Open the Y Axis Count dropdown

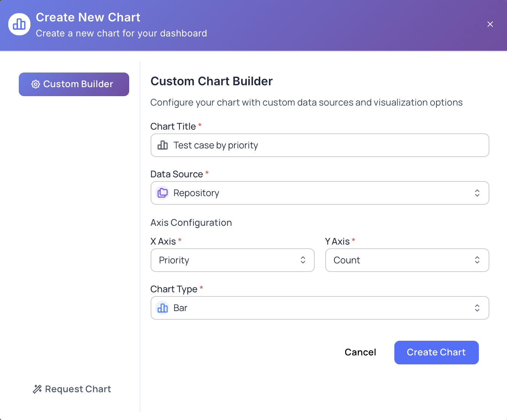(477, 260)
